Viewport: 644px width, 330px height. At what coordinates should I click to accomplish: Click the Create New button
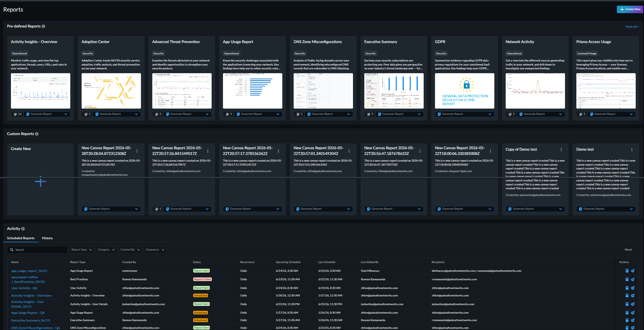[x=630, y=9]
